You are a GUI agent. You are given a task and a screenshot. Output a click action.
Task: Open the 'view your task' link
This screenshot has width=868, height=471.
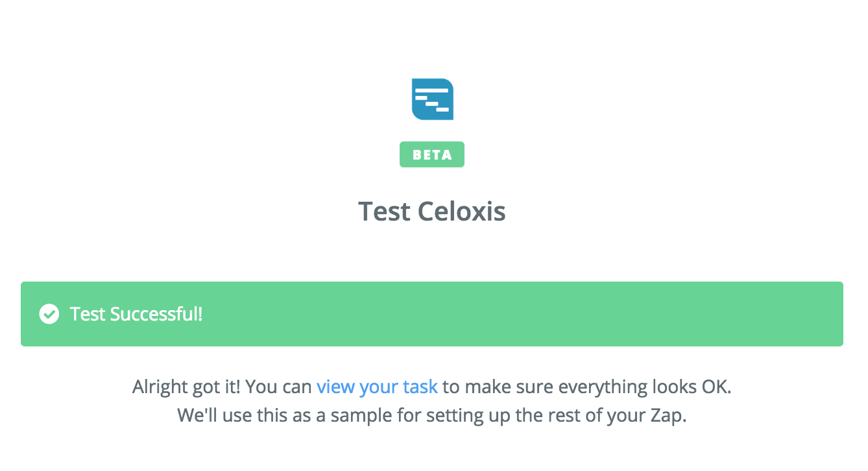pyautogui.click(x=377, y=387)
